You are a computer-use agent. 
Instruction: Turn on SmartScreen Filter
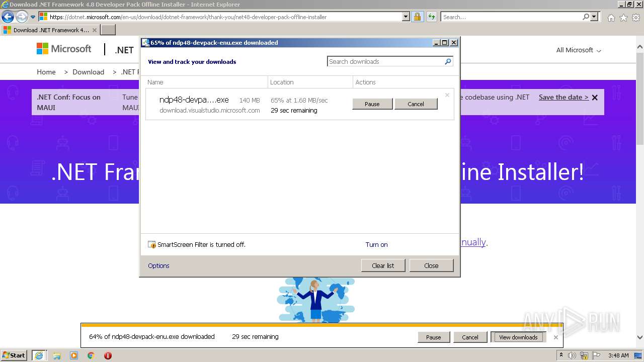376,245
